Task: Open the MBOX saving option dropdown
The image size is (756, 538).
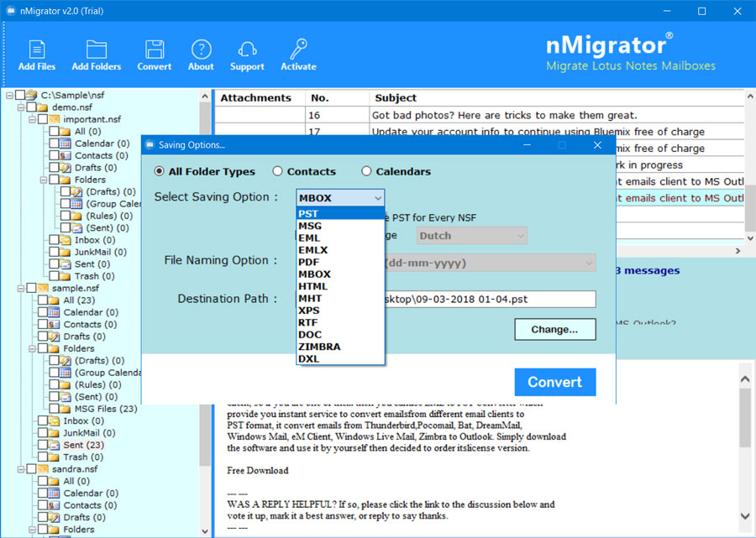Action: 340,198
